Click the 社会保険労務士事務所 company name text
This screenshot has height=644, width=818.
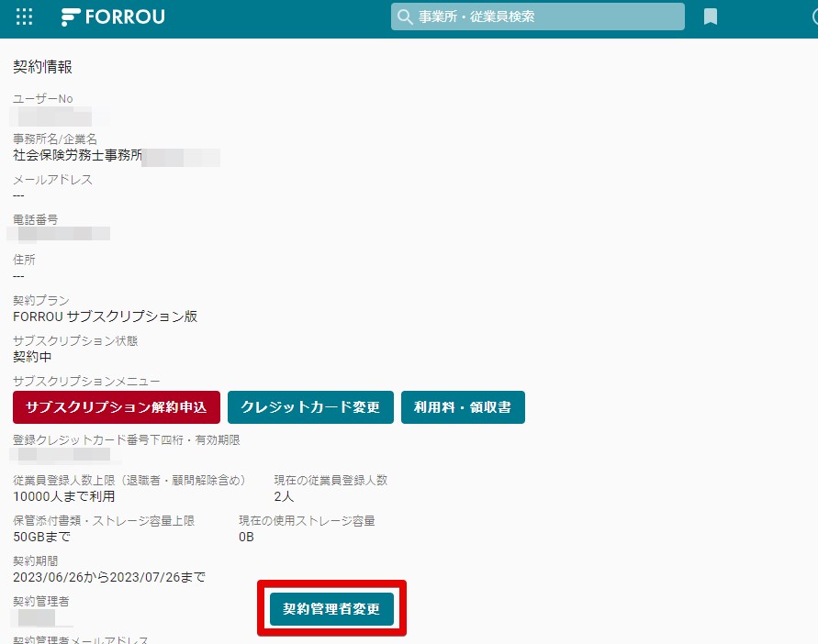[x=77, y=155]
